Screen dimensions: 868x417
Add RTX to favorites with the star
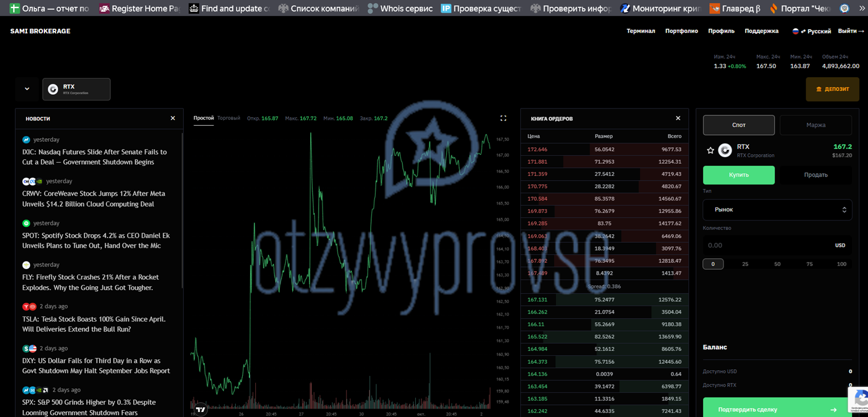point(710,150)
